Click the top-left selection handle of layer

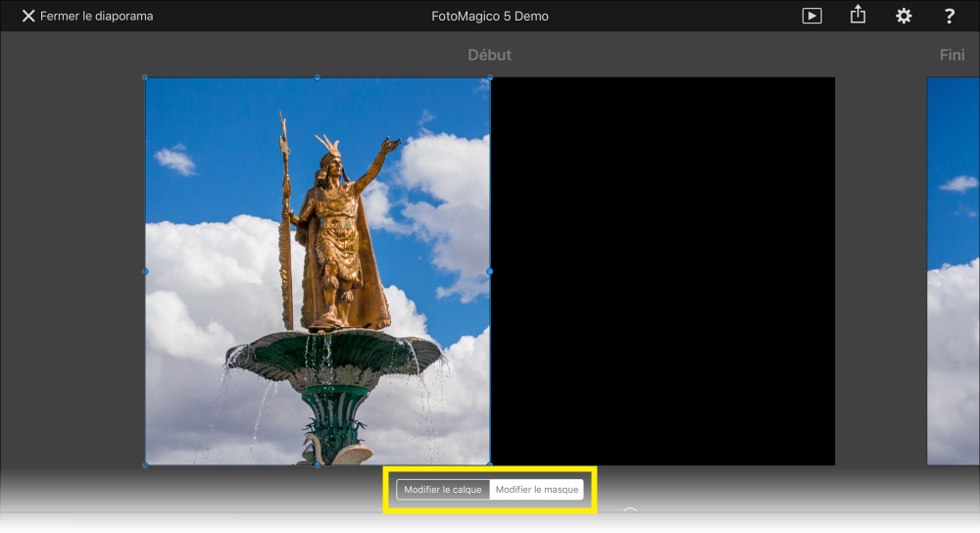pyautogui.click(x=146, y=77)
